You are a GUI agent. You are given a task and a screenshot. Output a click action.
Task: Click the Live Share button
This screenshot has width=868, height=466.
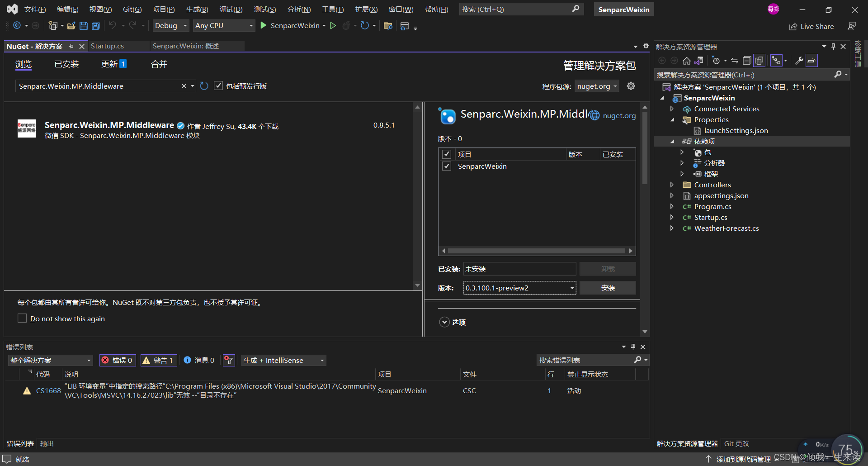pyautogui.click(x=811, y=26)
